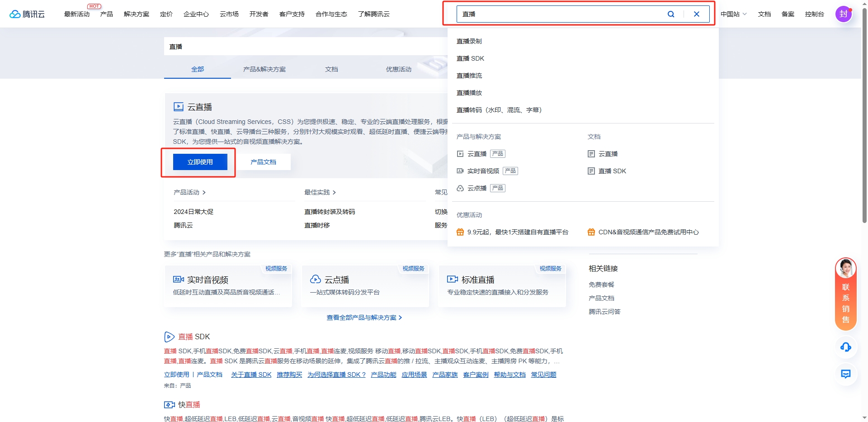868x422 pixels.
Task: Expand 最佳实践 section chevron
Action: [334, 192]
